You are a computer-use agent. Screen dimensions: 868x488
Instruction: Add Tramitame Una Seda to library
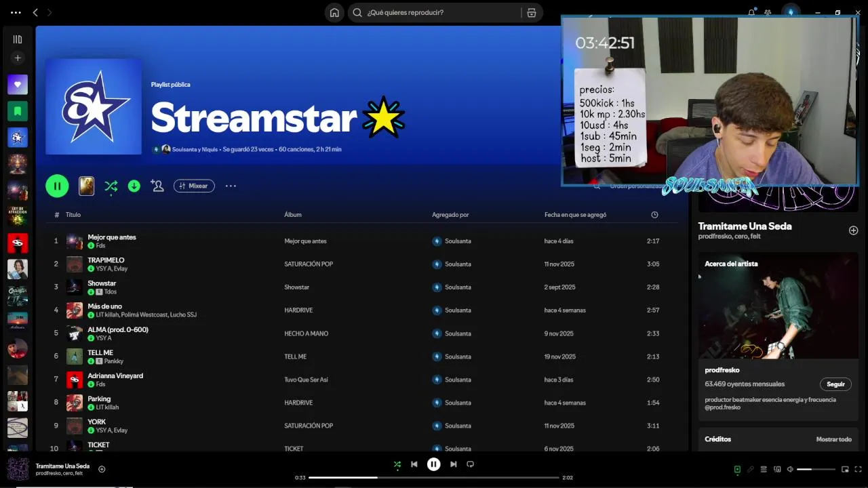[x=853, y=230]
